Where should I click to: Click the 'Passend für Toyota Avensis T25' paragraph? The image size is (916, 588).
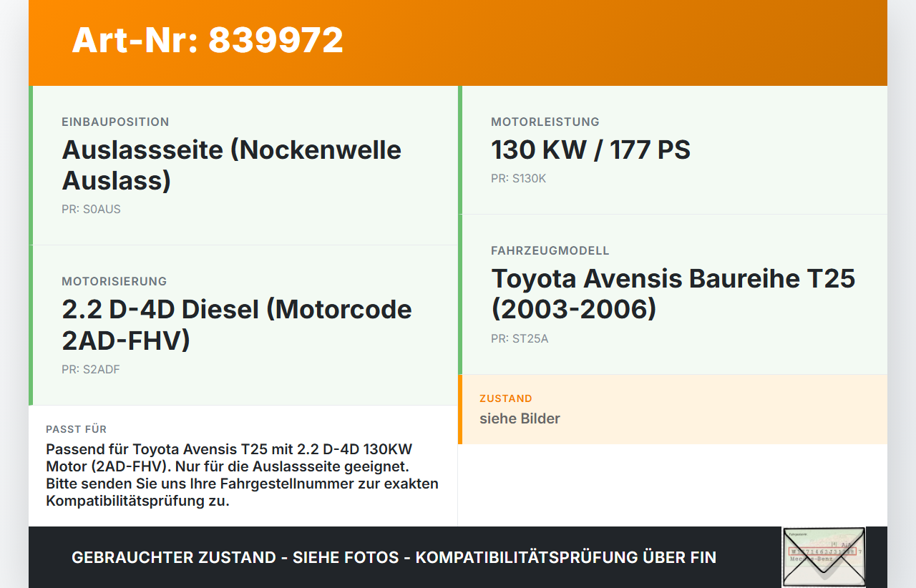coord(243,475)
